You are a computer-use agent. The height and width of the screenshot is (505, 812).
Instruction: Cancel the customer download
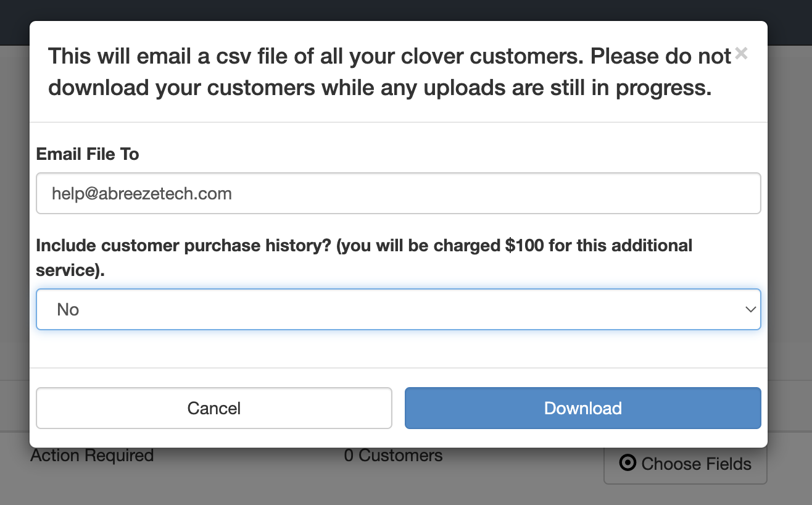tap(214, 408)
